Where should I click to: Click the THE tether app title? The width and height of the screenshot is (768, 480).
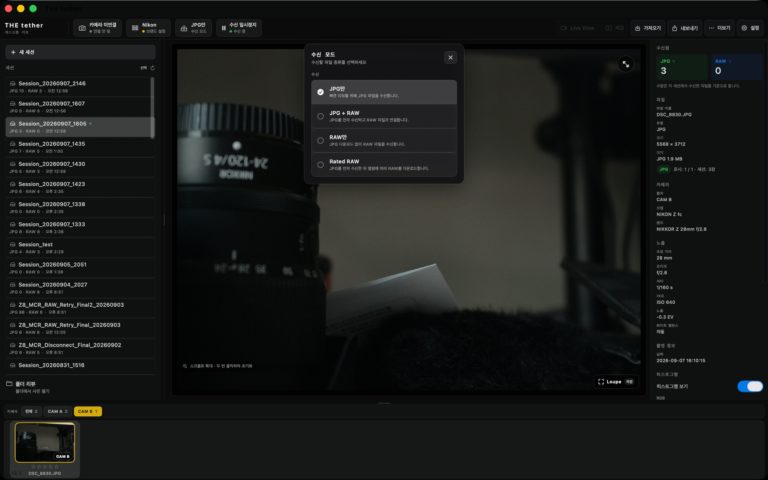[x=24, y=25]
